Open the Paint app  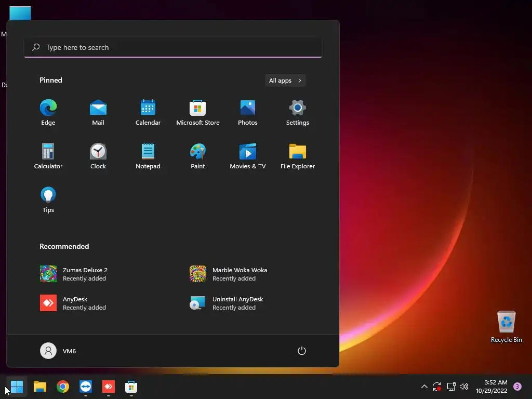198,156
